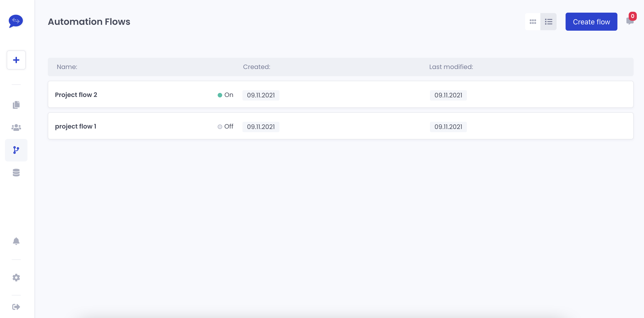The width and height of the screenshot is (644, 318).
Task: Select the automation flows branch icon
Action: point(16,150)
